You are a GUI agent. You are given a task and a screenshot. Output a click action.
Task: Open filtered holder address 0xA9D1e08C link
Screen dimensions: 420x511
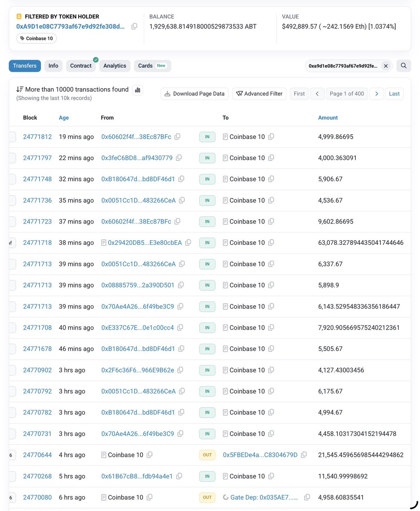click(71, 26)
